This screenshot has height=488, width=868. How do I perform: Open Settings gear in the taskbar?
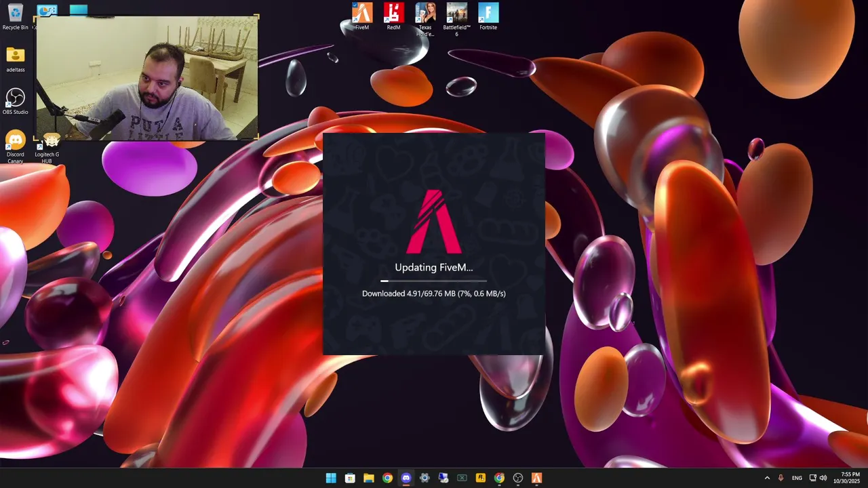coord(425,478)
